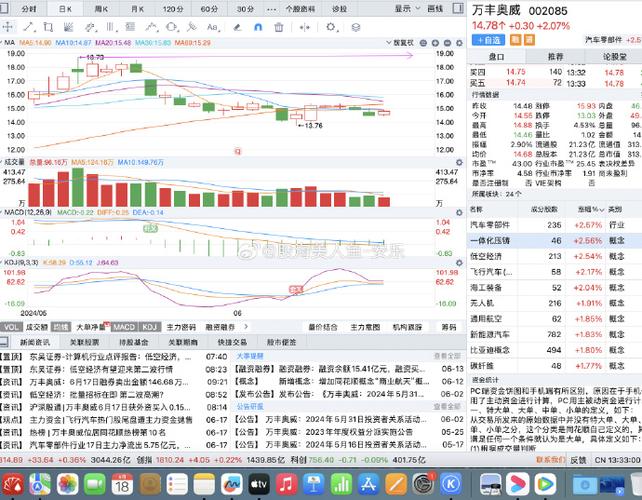642x500 pixels.
Task: Select the wave polyline drawing tool
Action: [x=151, y=27]
